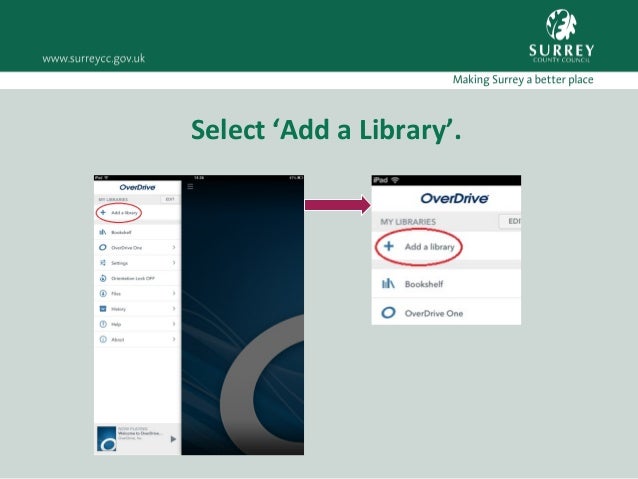The image size is (638, 479).
Task: Tap the History calendar icon
Action: [103, 309]
